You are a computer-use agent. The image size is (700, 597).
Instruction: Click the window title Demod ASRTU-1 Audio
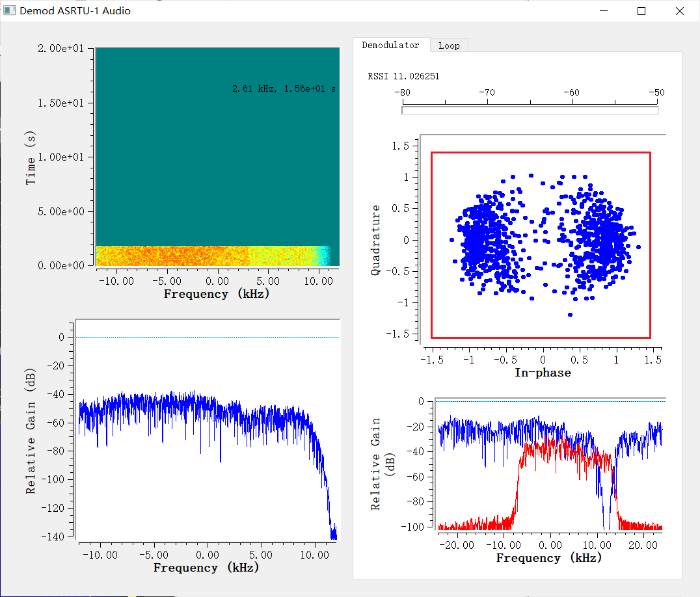75,11
